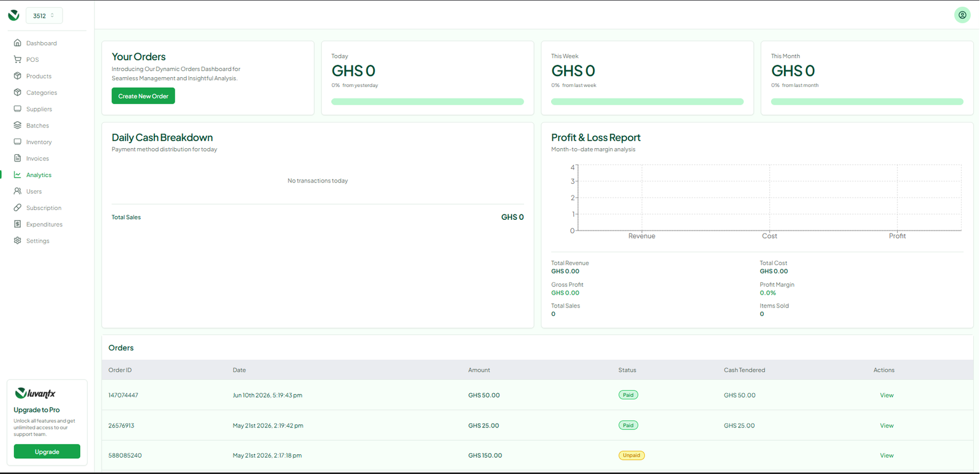The image size is (980, 474).
Task: Go to the Invoices page
Action: (37, 159)
